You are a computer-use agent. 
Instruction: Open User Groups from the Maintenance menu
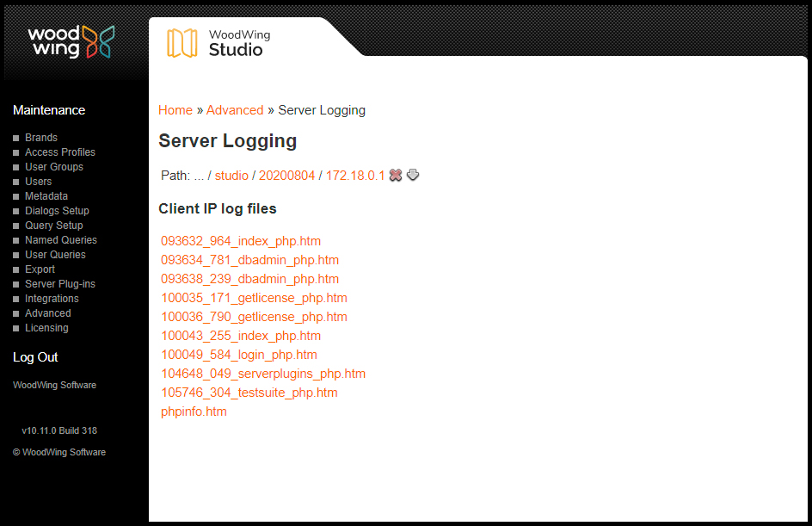[54, 167]
